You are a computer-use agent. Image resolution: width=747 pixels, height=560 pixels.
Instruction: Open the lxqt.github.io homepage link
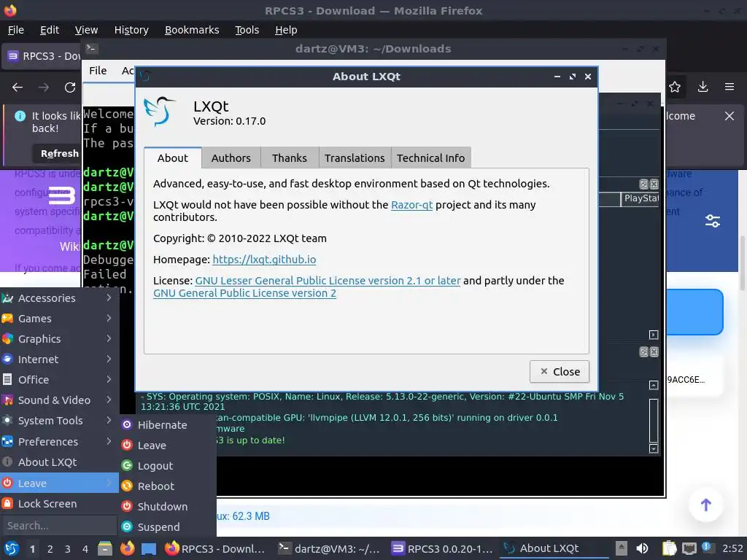[264, 260]
